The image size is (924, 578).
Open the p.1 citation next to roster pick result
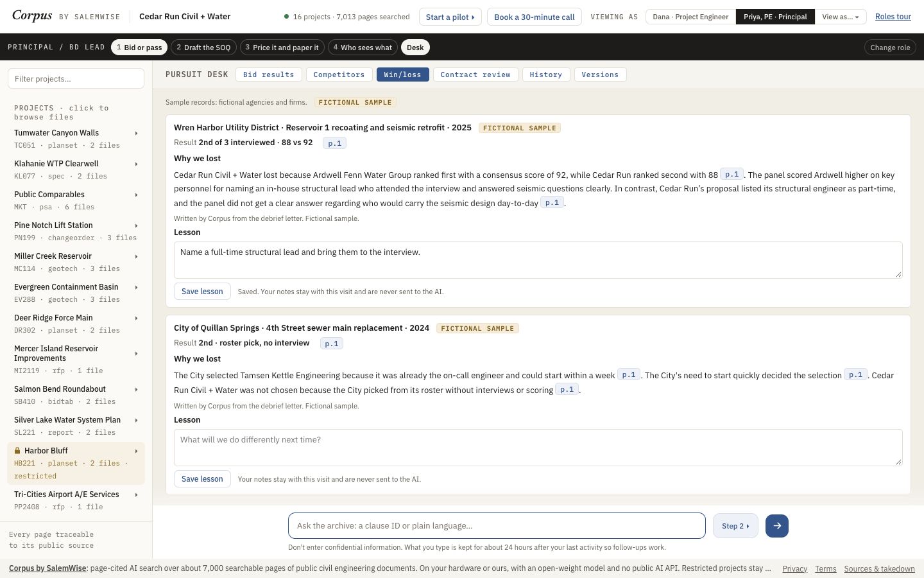point(331,344)
